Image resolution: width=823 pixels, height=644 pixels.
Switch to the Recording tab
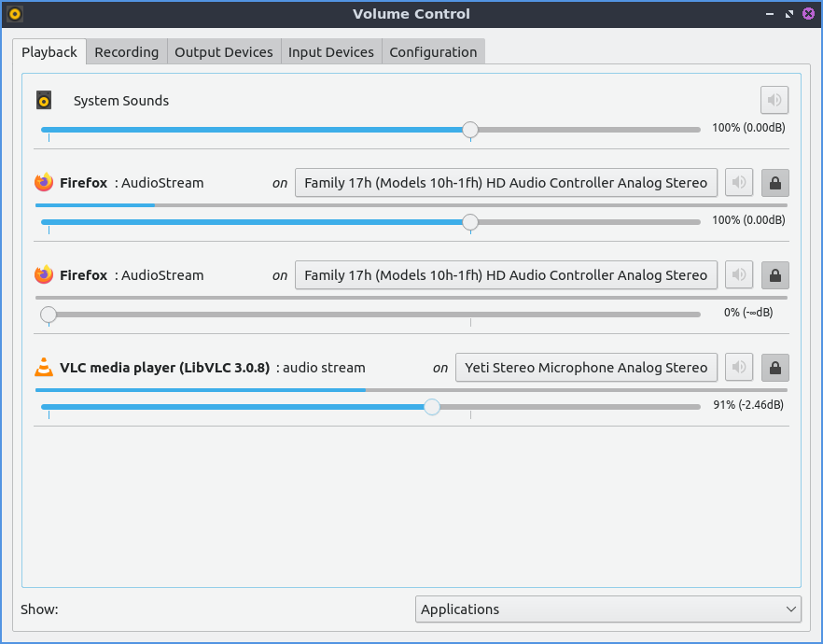click(126, 52)
